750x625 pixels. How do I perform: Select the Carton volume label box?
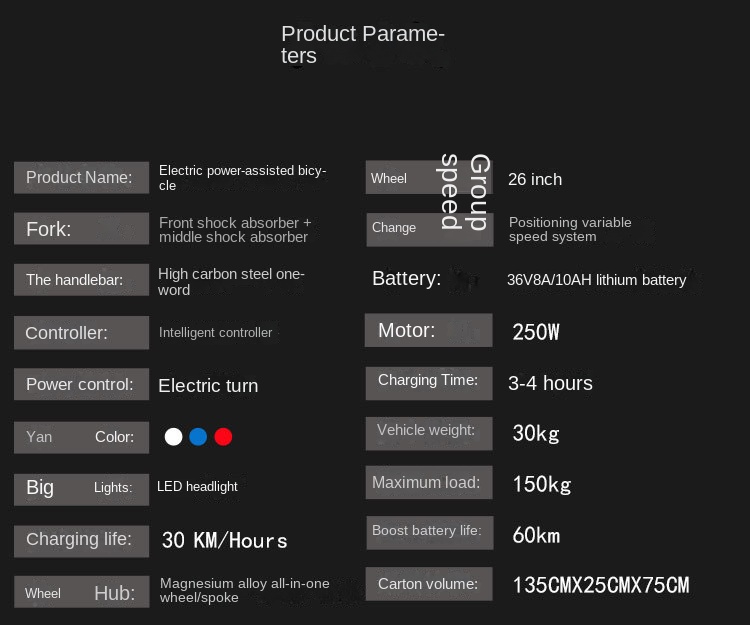[x=428, y=584]
